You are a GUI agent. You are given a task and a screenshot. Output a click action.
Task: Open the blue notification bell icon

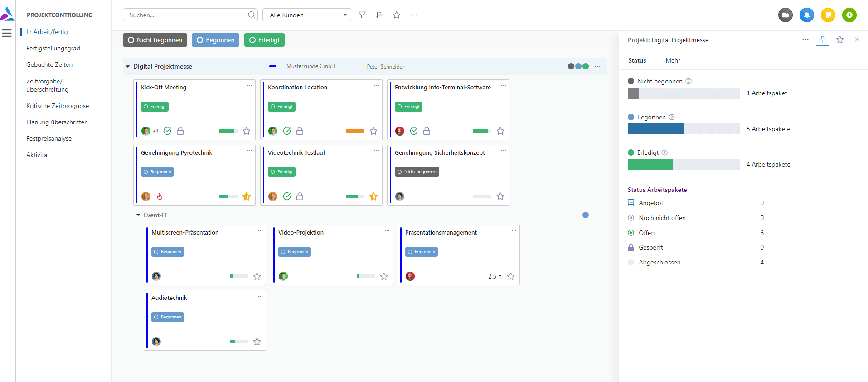806,15
